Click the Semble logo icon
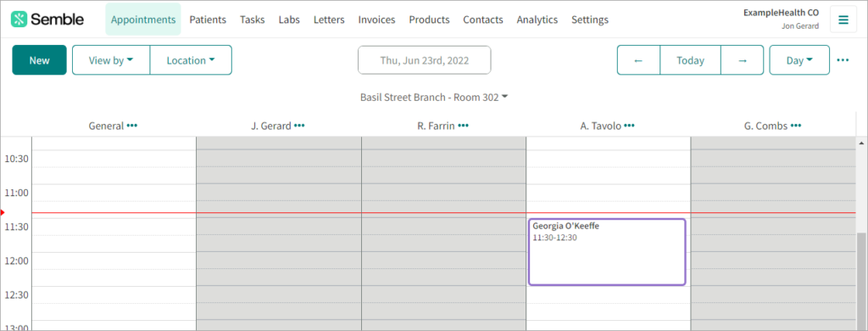 click(x=19, y=20)
